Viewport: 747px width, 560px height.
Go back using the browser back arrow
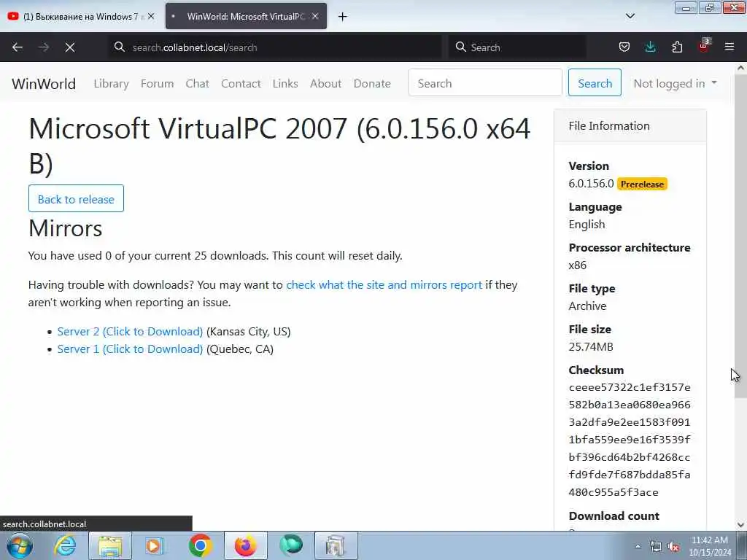pos(18,47)
